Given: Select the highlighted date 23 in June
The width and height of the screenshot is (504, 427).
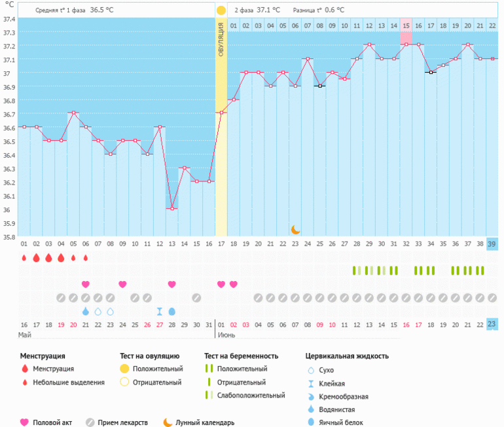Looking at the screenshot, I should pos(492,324).
